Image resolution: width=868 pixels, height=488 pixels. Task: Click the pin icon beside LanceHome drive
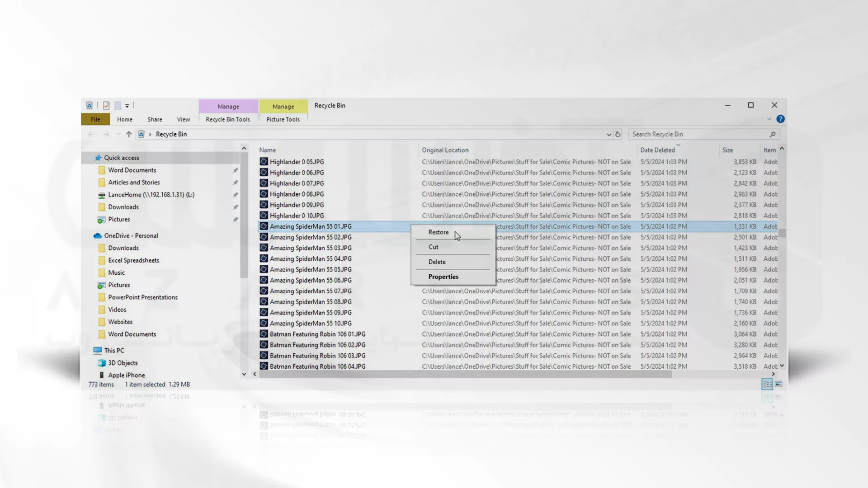pos(236,195)
